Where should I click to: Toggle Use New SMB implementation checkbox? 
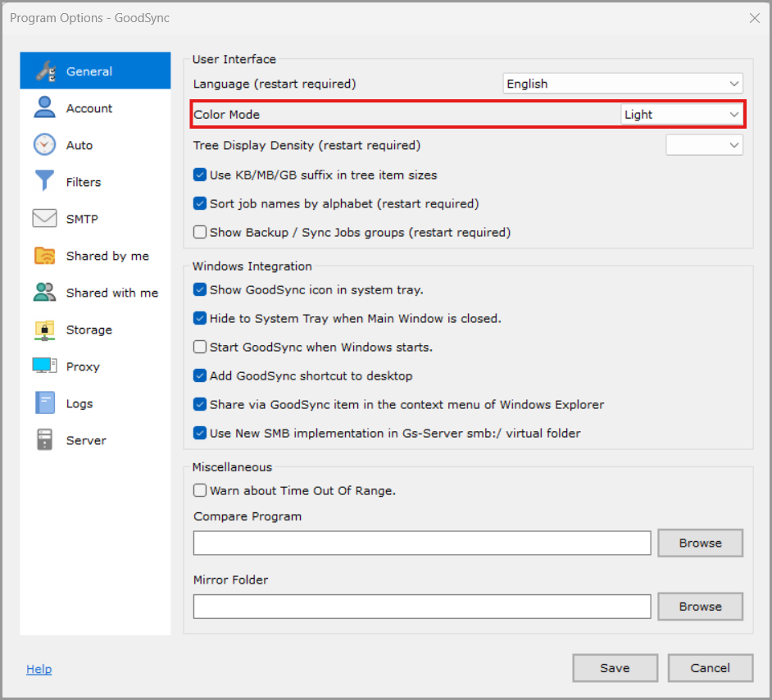tap(199, 433)
